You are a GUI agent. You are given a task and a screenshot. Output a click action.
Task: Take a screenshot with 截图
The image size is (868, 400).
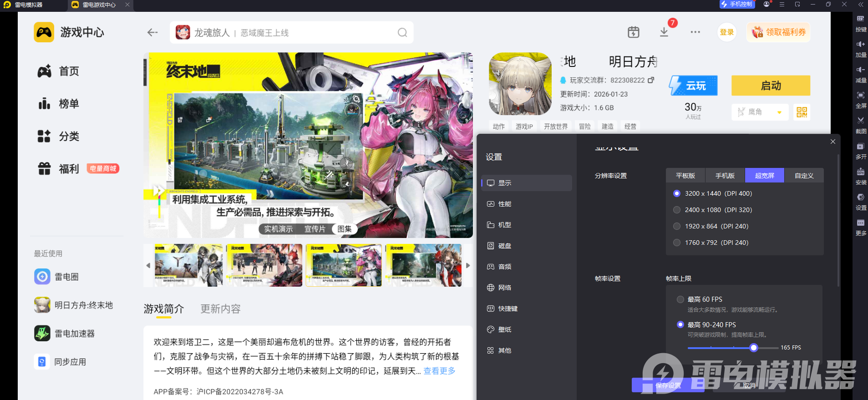(x=860, y=126)
